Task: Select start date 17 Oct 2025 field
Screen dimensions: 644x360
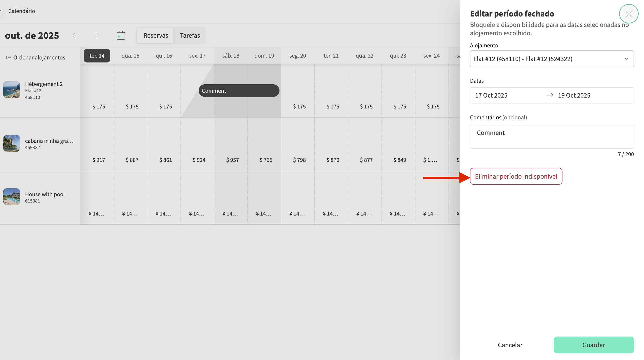Action: [x=491, y=95]
